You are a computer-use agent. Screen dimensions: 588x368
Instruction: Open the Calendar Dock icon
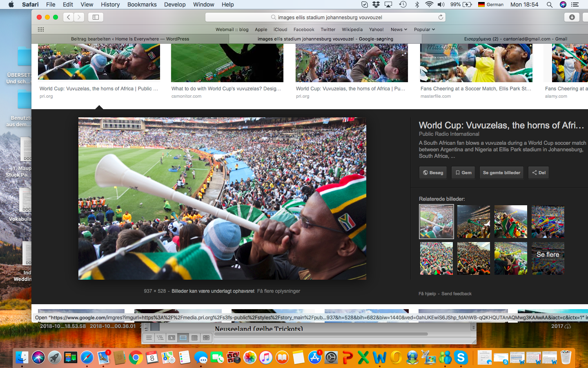pos(152,358)
